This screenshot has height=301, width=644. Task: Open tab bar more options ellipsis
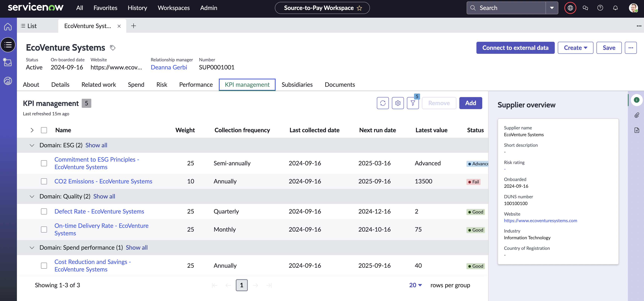pyautogui.click(x=639, y=26)
